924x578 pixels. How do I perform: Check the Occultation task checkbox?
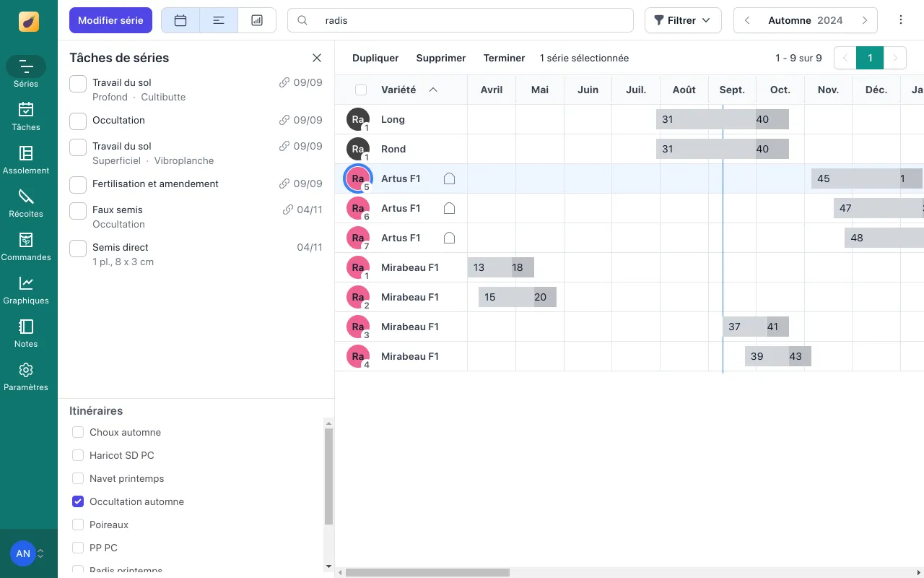click(78, 121)
